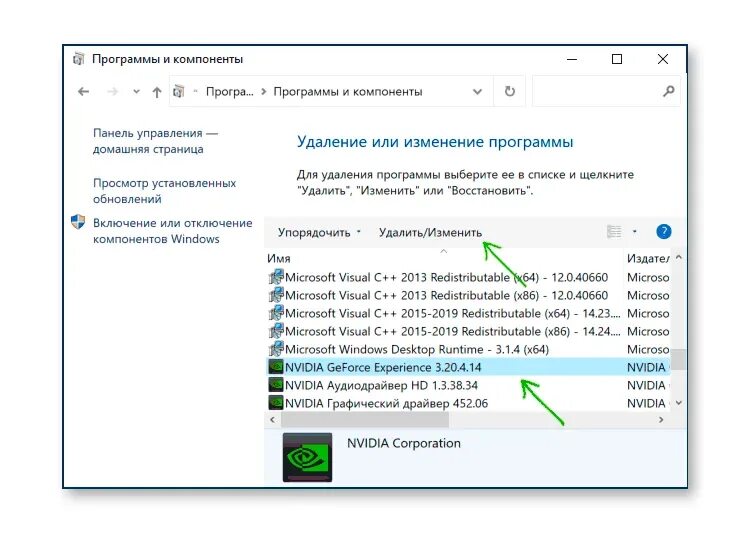Open the view options dropdown arrow
Viewport: 751px width, 534px height.
[635, 232]
